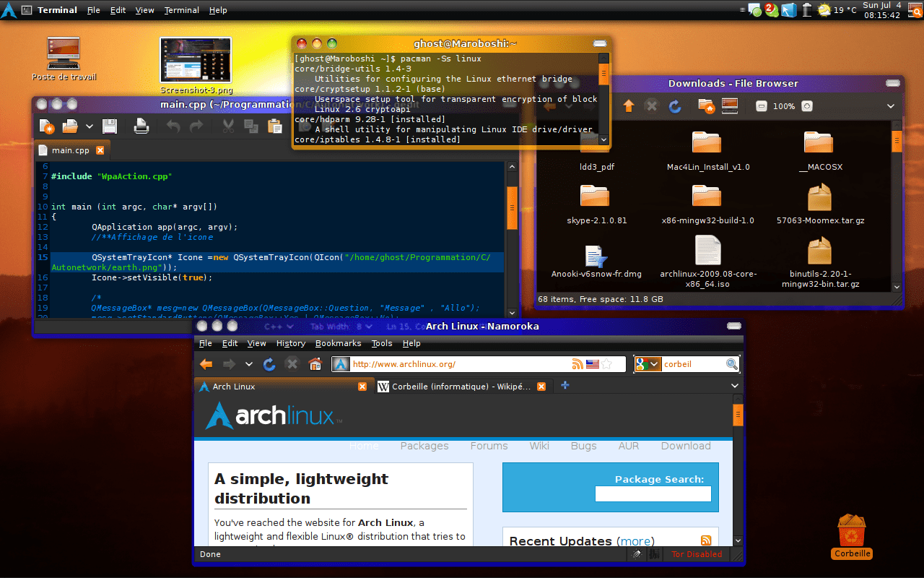Viewport: 924px width, 578px height.
Task: Open the Forums link on Arch site
Action: [489, 446]
